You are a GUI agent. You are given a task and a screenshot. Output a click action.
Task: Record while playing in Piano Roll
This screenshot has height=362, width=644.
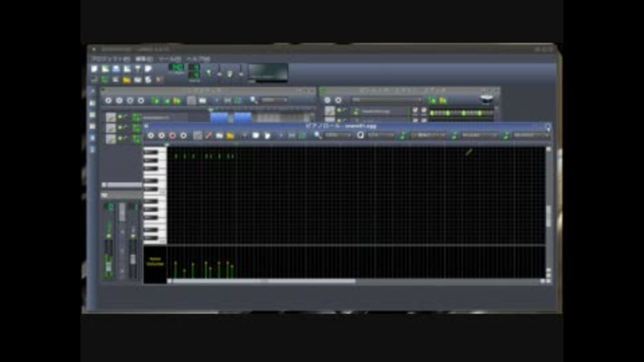[x=172, y=135]
